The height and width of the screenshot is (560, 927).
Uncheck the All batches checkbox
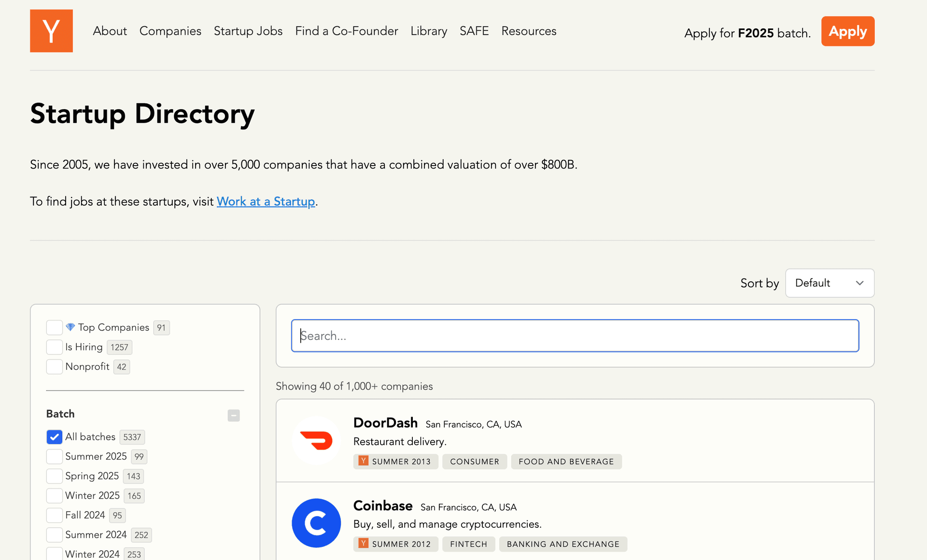pos(55,437)
